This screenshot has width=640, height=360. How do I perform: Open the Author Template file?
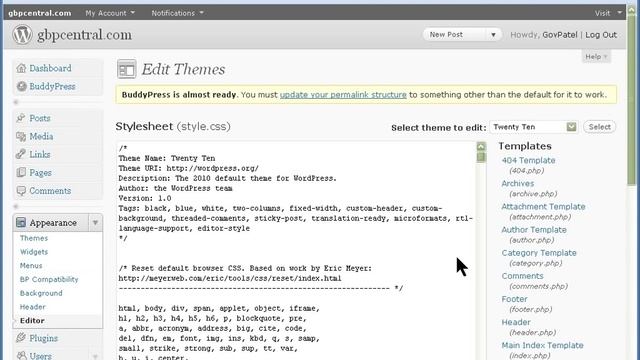tap(534, 230)
